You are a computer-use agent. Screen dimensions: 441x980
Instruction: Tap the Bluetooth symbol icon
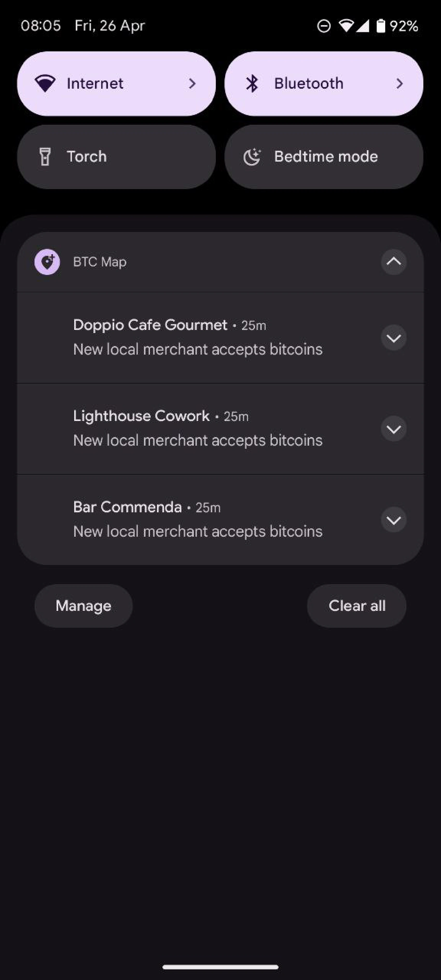point(252,83)
